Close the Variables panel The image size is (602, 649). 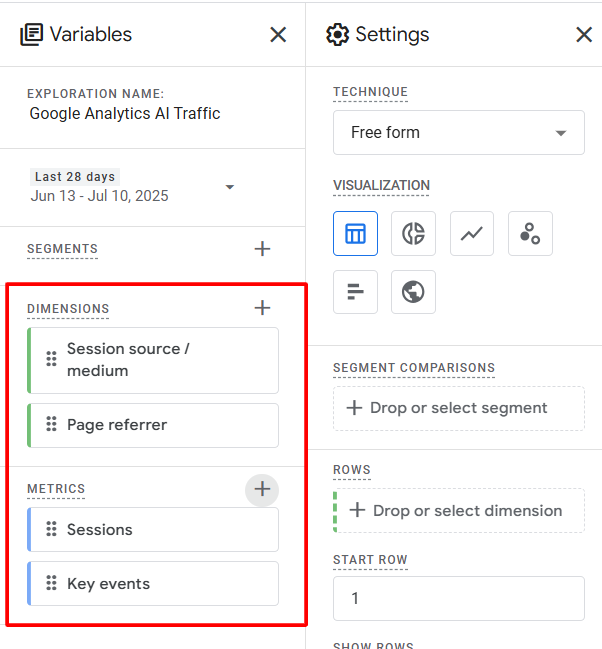tap(278, 35)
